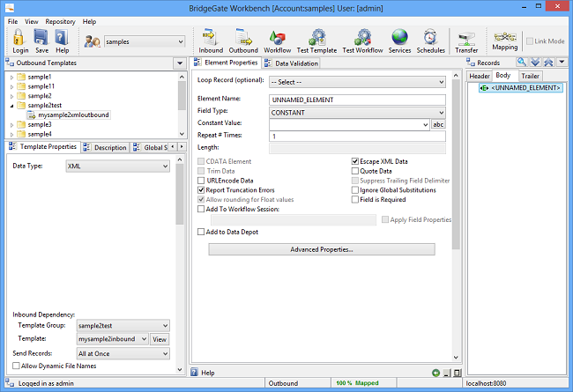Enable Ignore Global Substitutions
The height and width of the screenshot is (392, 573).
(x=354, y=190)
